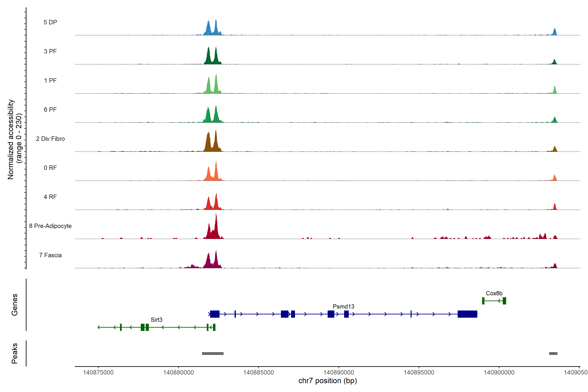Click the 2 Div Fibro track label
This screenshot has width=588, height=392.
point(50,139)
